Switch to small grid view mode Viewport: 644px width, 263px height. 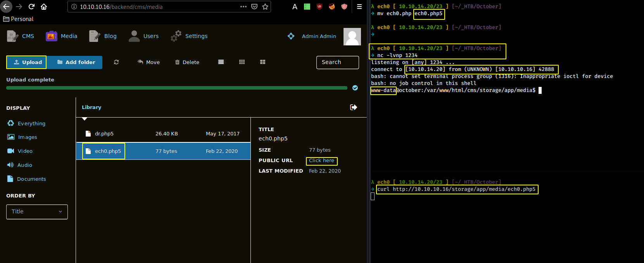point(242,62)
